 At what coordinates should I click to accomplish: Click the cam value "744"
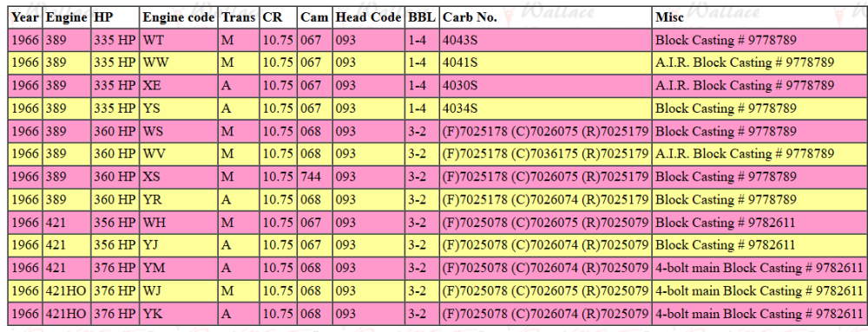point(311,177)
